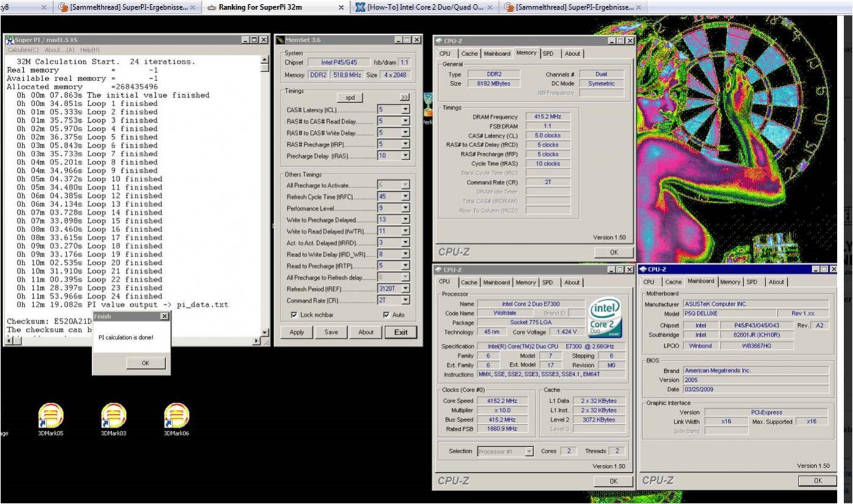This screenshot has height=504, width=853.
Task: Open the RAS# to CAS# Write Delay dropdown
Action: pyautogui.click(x=406, y=133)
